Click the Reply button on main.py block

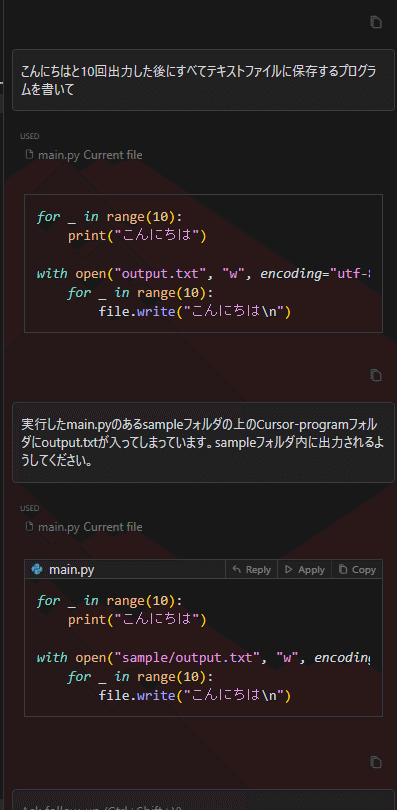(251, 569)
